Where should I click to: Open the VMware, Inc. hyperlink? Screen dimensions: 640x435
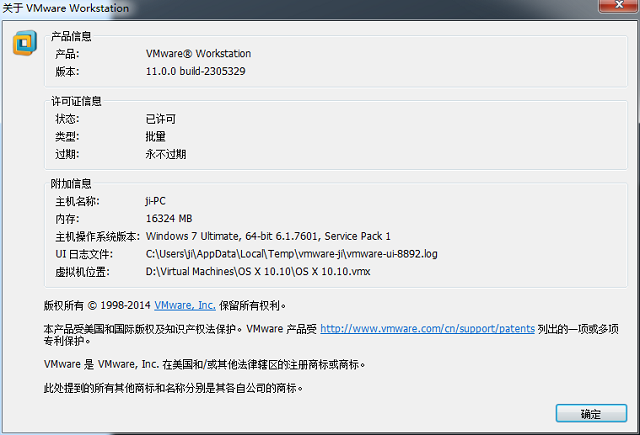pos(185,305)
